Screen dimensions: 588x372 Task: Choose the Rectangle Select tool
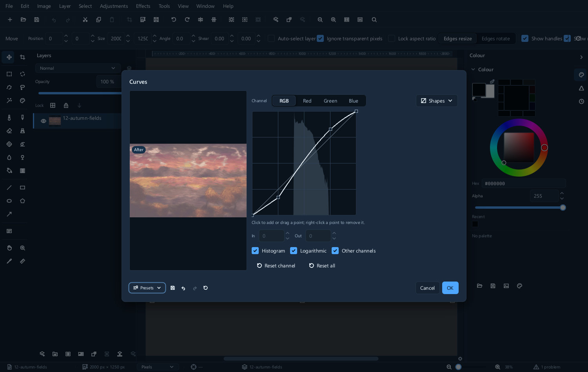pos(9,74)
